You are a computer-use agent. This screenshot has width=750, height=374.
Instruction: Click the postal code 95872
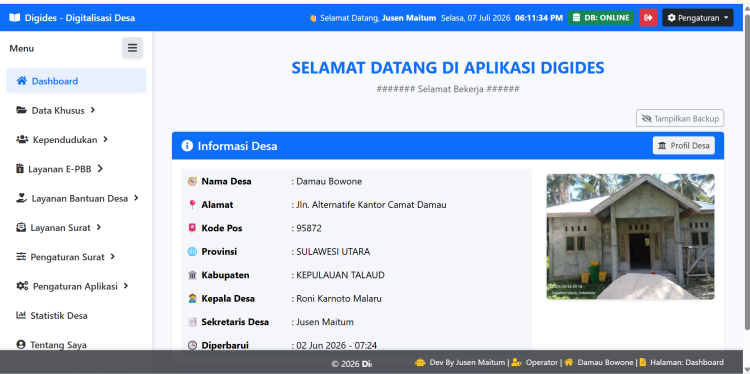[309, 228]
